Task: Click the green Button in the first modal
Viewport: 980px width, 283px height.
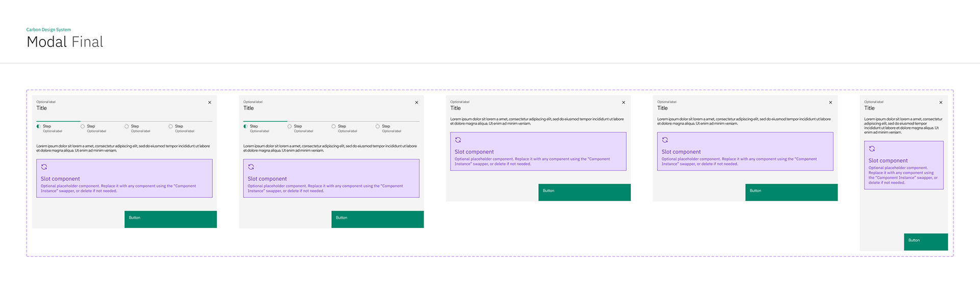Action: coord(170,219)
